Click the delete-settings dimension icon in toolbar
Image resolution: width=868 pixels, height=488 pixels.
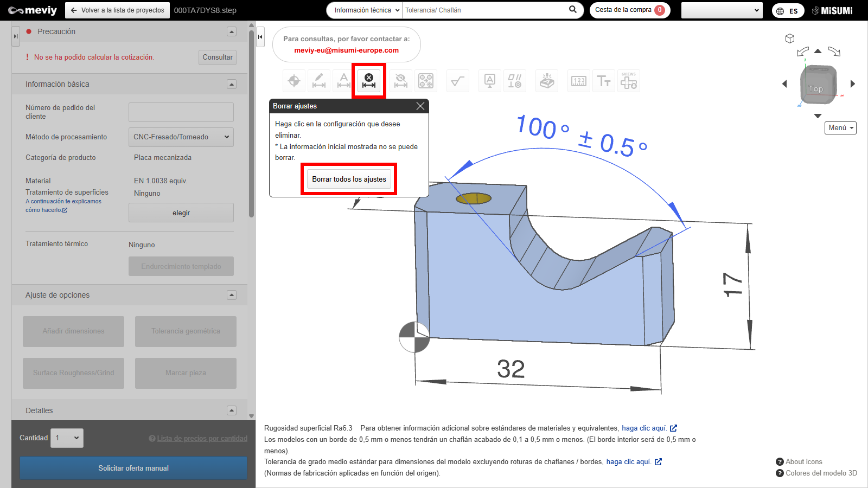click(x=369, y=81)
